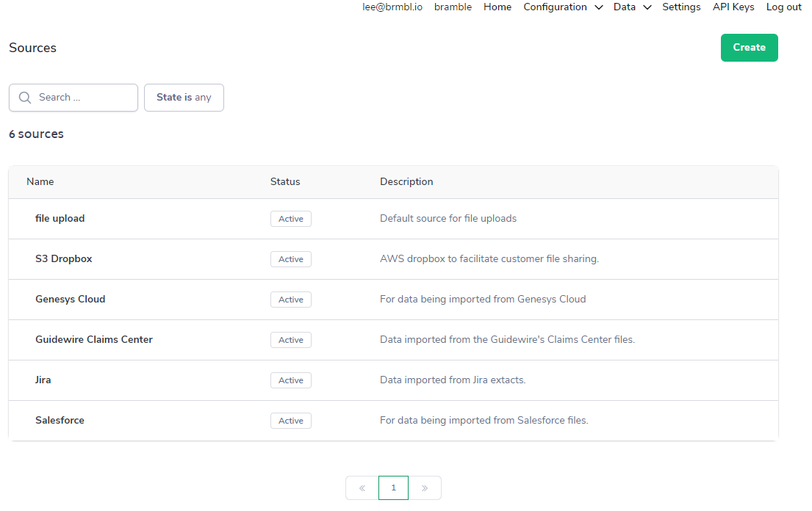Open Settings from the top navigation
The width and height of the screenshot is (812, 511).
[x=681, y=7]
